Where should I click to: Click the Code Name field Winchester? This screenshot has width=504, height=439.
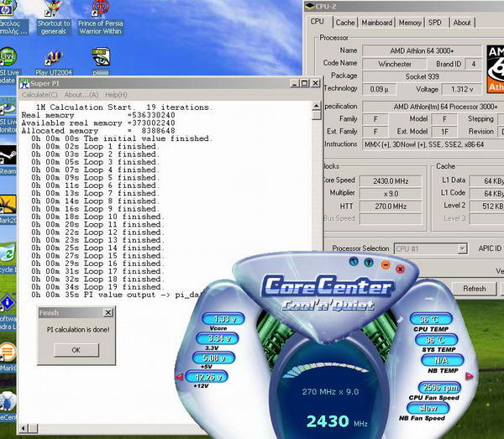[x=395, y=64]
